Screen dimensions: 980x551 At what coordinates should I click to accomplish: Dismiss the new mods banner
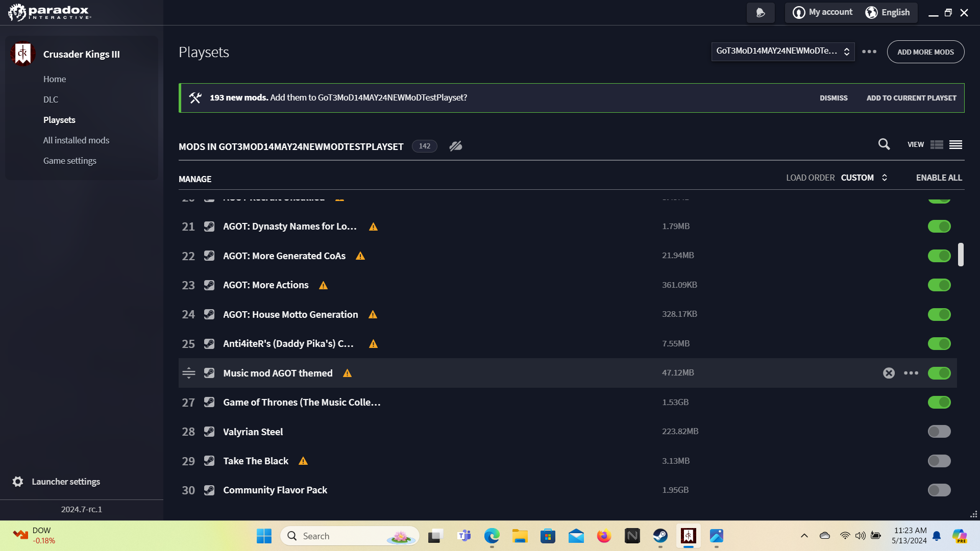(x=834, y=98)
